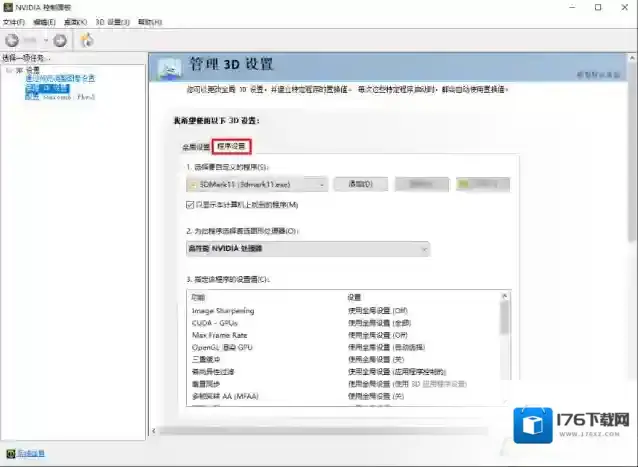
Task: Select the OpenGL 渲染 GPU row
Action: click(344, 347)
